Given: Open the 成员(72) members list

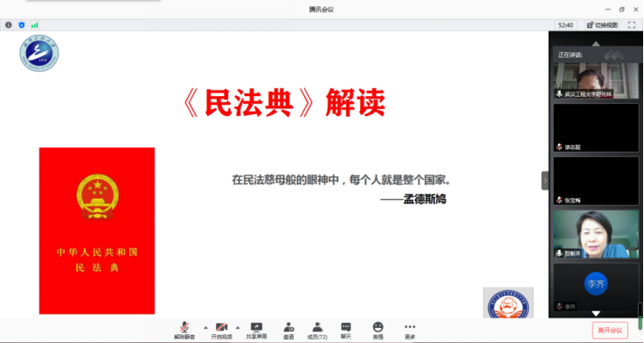Looking at the screenshot, I should coord(317,331).
